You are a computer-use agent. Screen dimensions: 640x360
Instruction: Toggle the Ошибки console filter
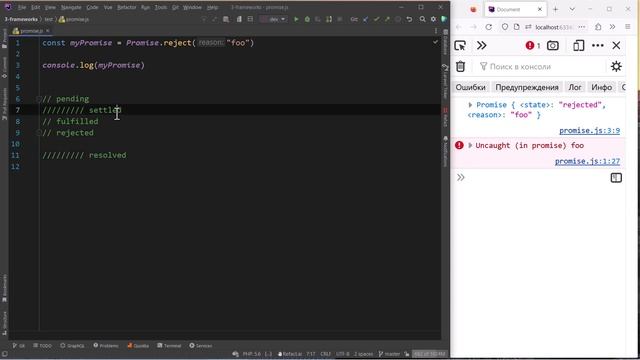pos(471,87)
